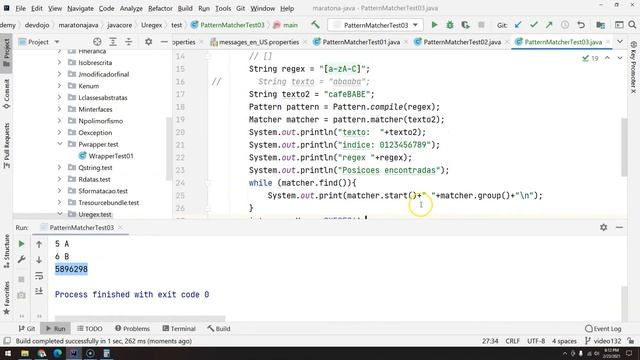Open search everywhere magnifier icon
Image resolution: width=640 pixels, height=360 pixels.
632,25
